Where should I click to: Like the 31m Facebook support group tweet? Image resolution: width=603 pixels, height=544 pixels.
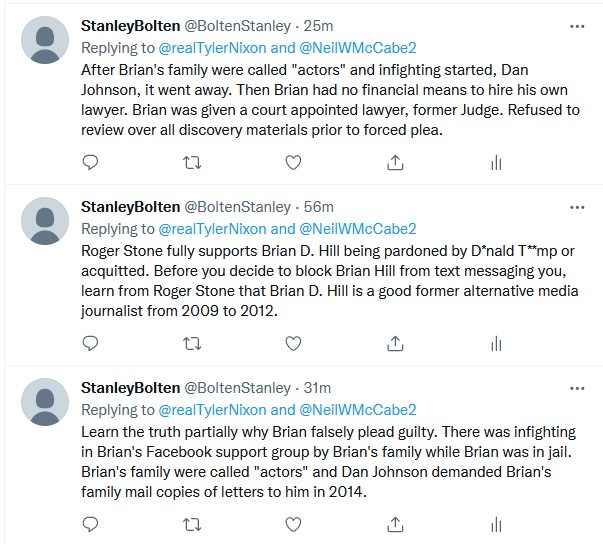pos(293,524)
